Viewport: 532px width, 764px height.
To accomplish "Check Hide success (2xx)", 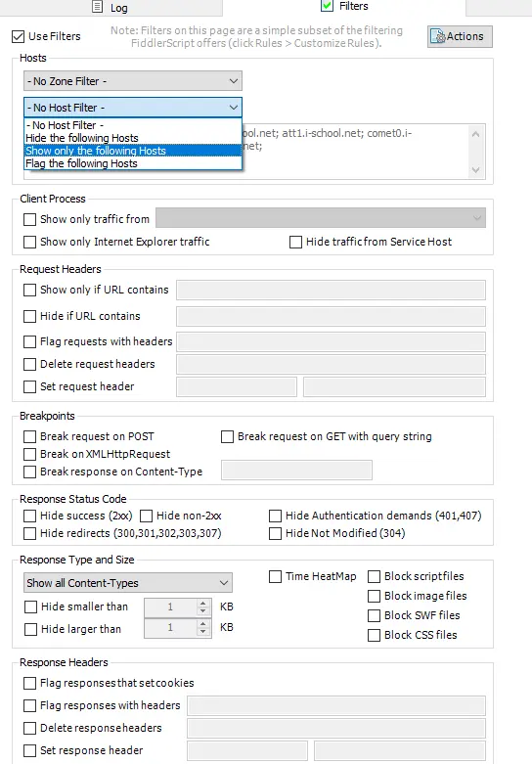I will point(29,516).
